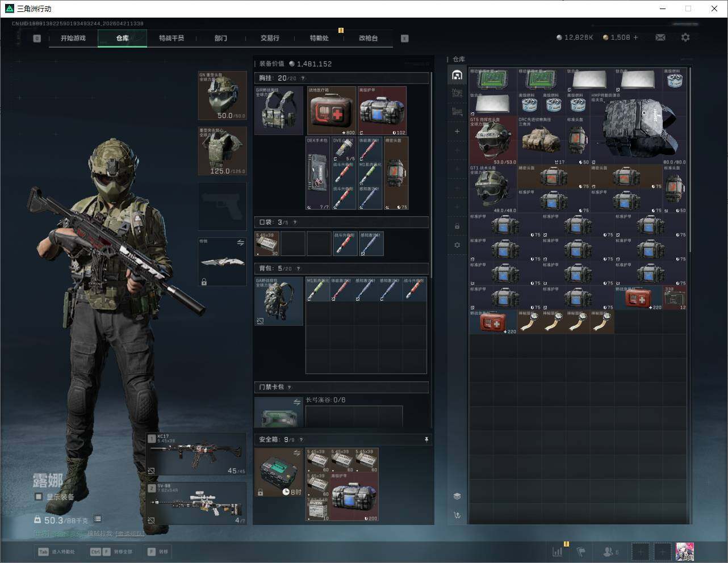Click the Delta Force app logo in title bar
The height and width of the screenshot is (563, 728).
[x=9, y=9]
